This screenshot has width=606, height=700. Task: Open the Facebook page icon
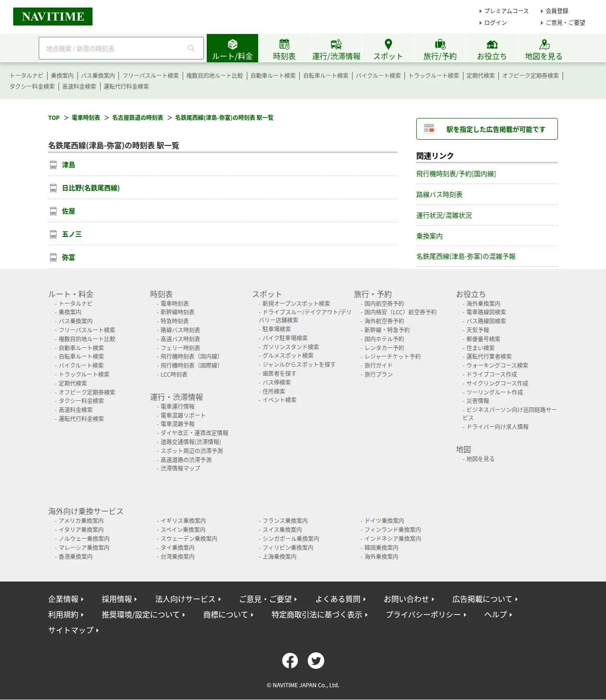point(290,660)
